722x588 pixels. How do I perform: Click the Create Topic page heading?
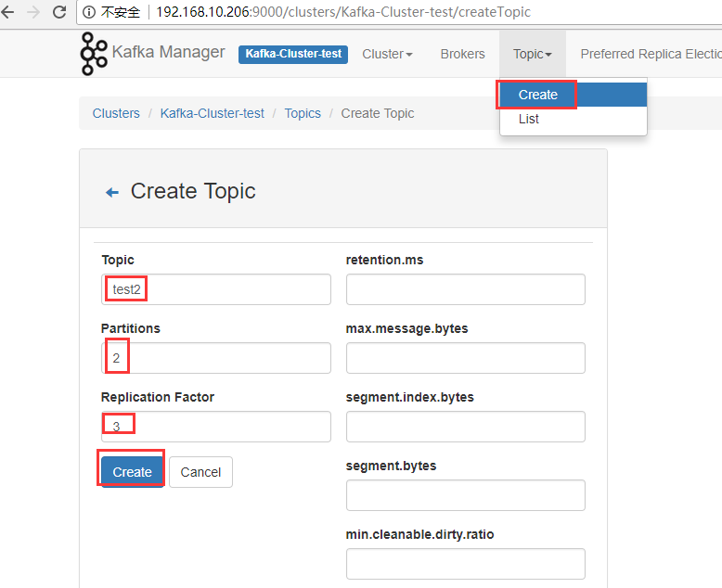coord(193,191)
